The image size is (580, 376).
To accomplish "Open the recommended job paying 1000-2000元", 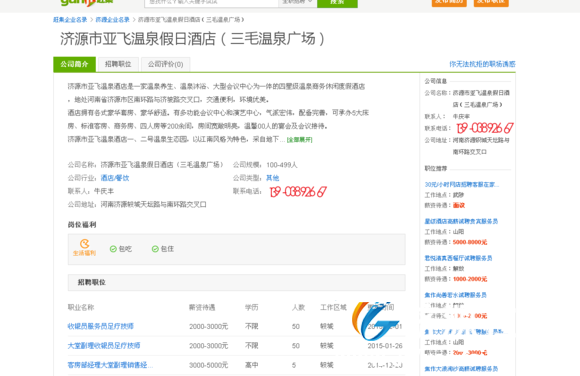I will coord(458,258).
